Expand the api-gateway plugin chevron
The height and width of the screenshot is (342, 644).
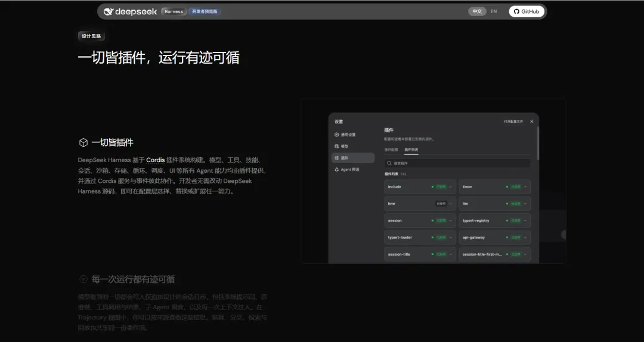[525, 237]
